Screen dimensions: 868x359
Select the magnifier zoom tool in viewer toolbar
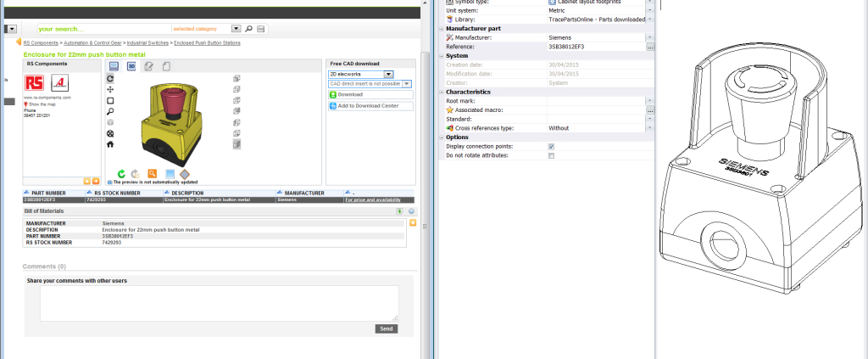click(x=110, y=111)
